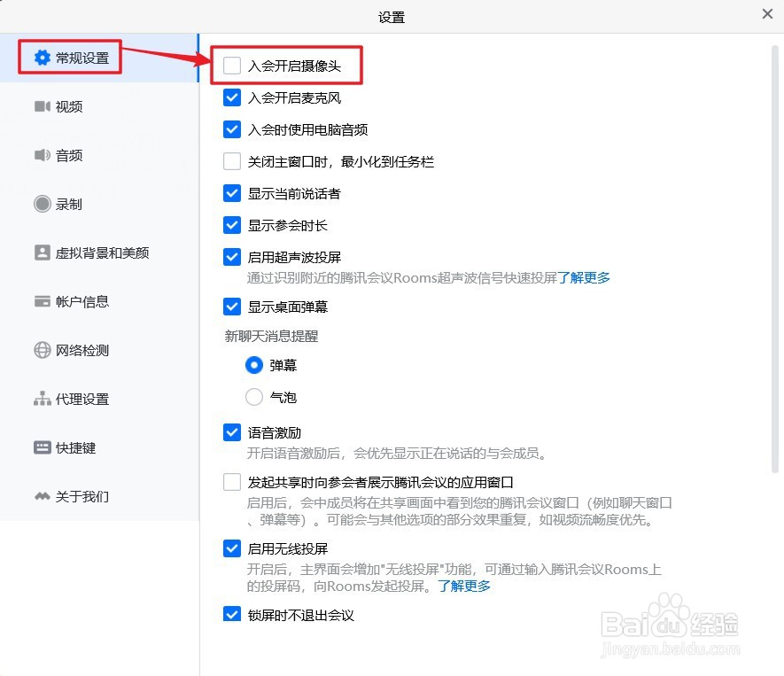Disable the 语音激励 checkbox
The width and height of the screenshot is (784, 676).
232,432
